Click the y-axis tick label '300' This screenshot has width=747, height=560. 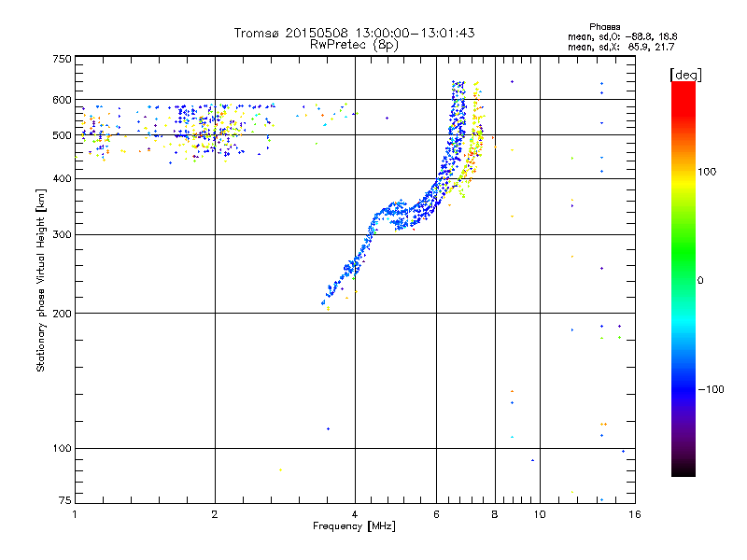[62, 234]
